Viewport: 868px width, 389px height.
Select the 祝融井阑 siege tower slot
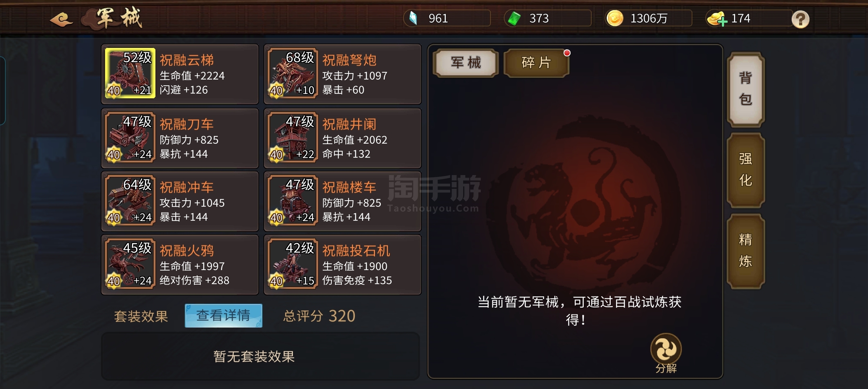[x=343, y=138]
